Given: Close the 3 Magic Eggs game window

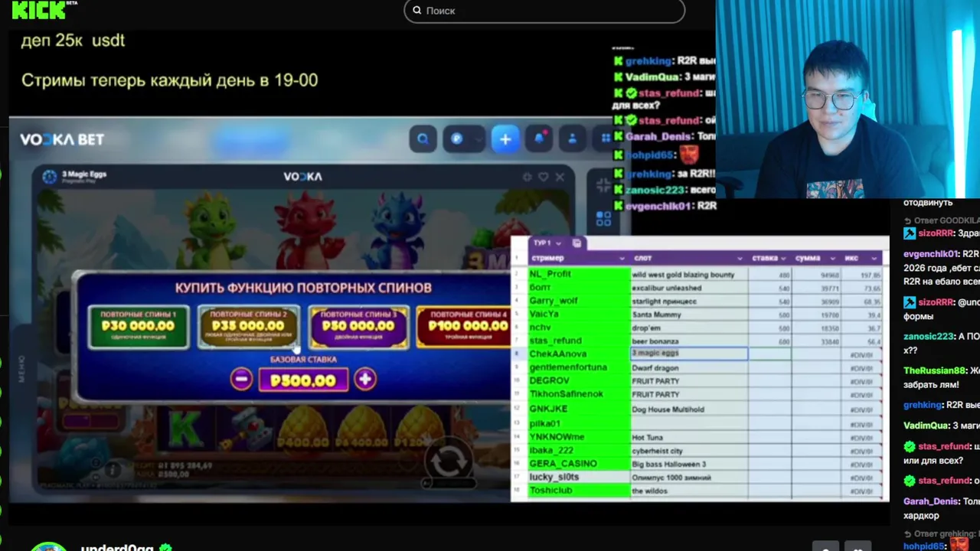Looking at the screenshot, I should 560,177.
